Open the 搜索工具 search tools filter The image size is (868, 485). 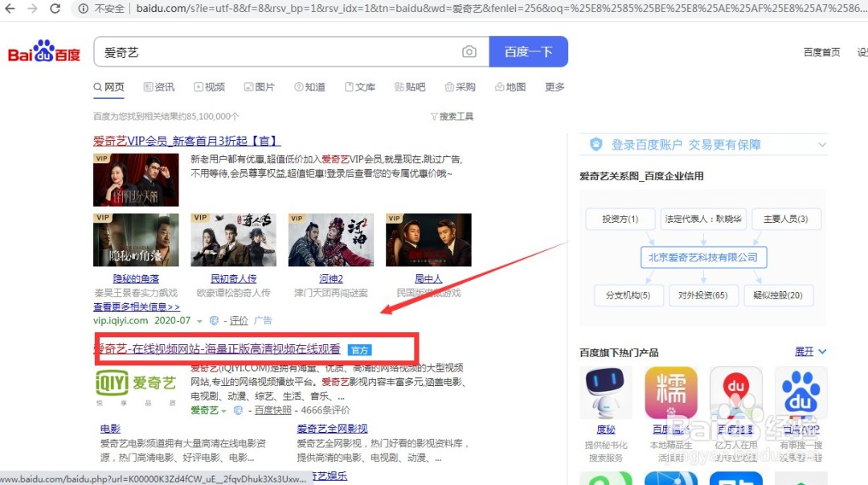[452, 117]
